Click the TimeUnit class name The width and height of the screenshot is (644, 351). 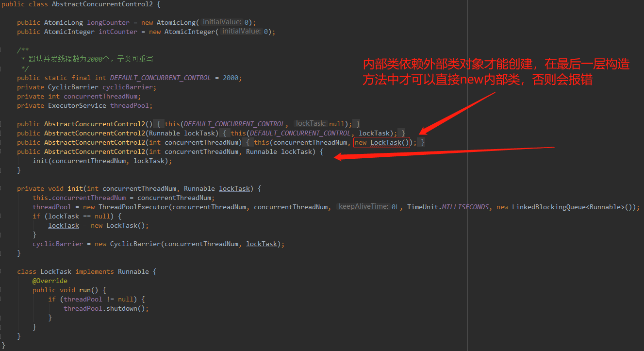click(423, 207)
